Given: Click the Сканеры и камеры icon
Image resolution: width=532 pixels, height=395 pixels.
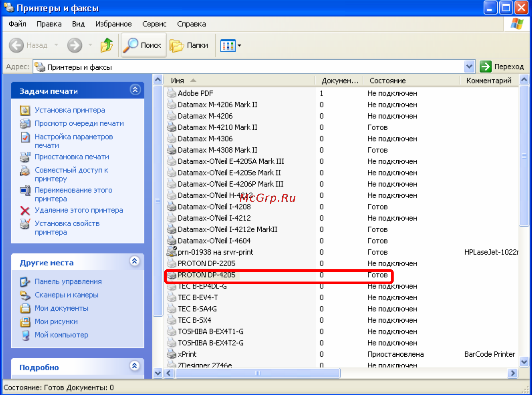Looking at the screenshot, I should click(25, 295).
